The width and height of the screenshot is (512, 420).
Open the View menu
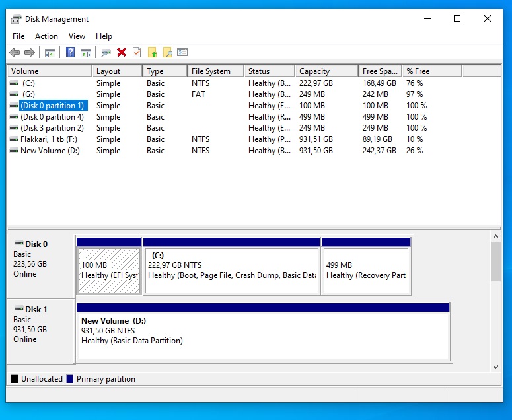(77, 36)
